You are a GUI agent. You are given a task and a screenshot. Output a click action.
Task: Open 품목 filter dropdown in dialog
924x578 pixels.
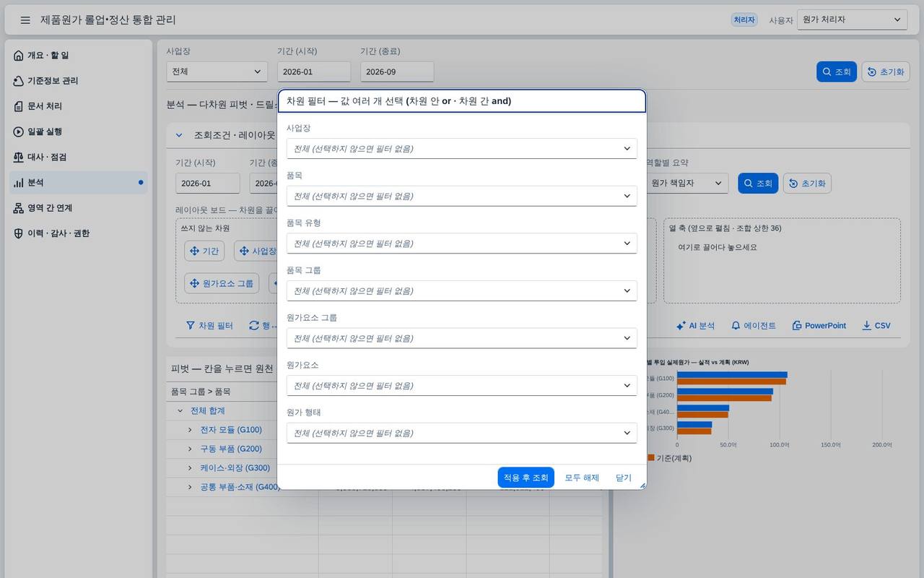[462, 196]
